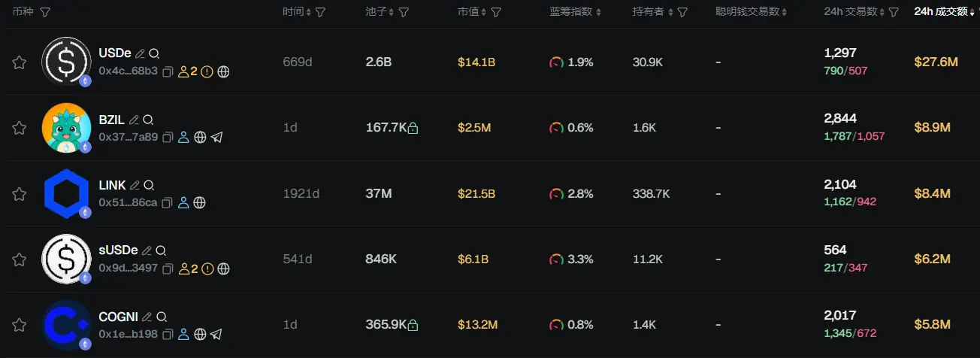This screenshot has width=980, height=358.
Task: Click the pool lock icon for BZIL
Action: (x=413, y=129)
